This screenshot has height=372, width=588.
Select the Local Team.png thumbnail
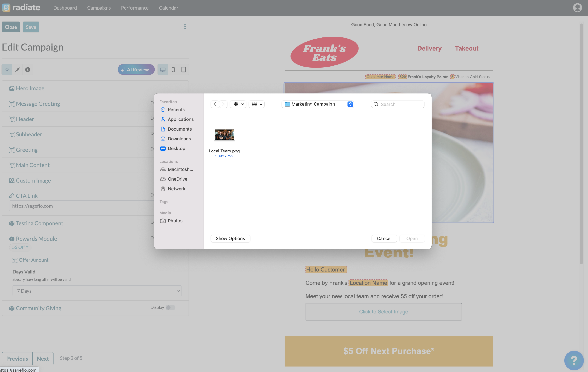click(x=224, y=135)
